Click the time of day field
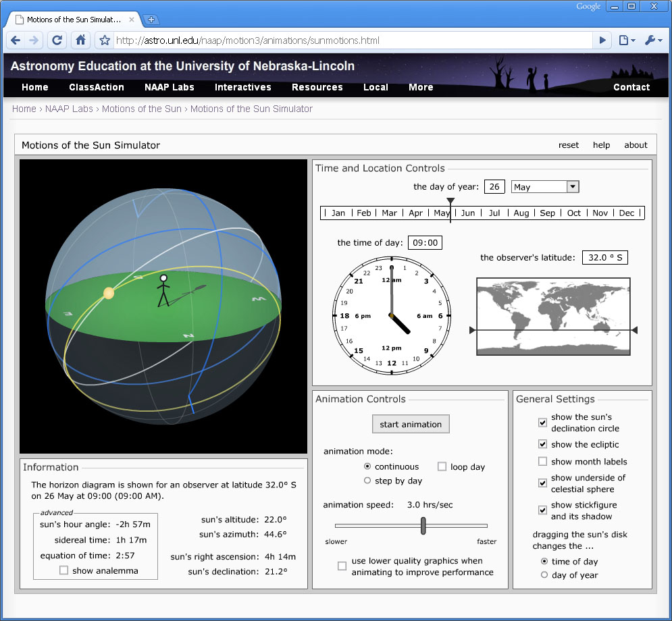 coord(425,243)
